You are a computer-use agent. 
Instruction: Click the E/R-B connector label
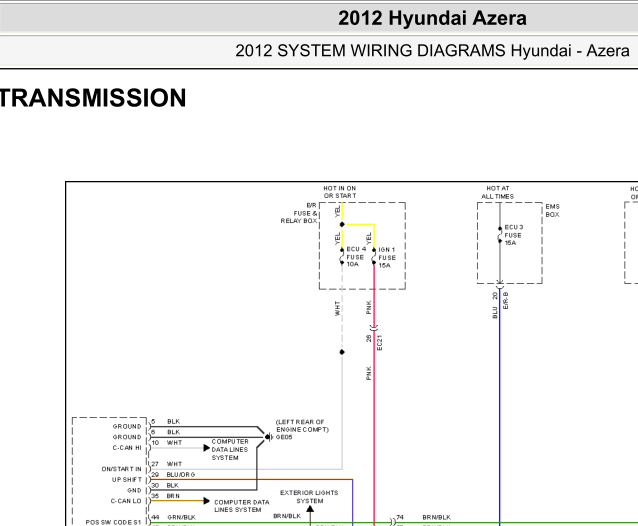pyautogui.click(x=506, y=300)
